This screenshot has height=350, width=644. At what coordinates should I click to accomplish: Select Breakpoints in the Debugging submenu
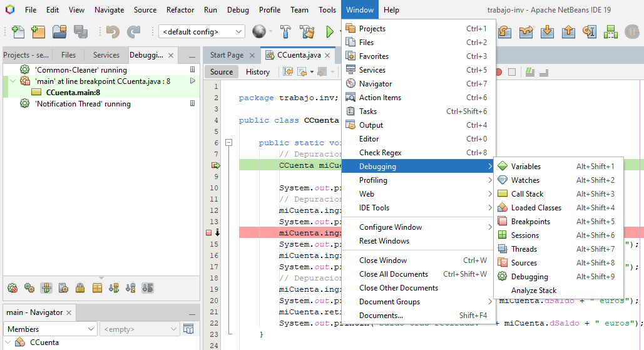point(530,222)
